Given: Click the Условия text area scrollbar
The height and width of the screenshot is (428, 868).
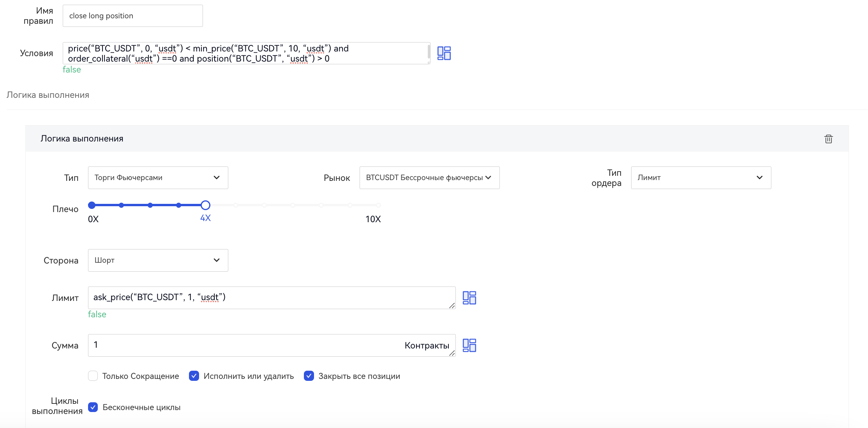Looking at the screenshot, I should coord(429,51).
